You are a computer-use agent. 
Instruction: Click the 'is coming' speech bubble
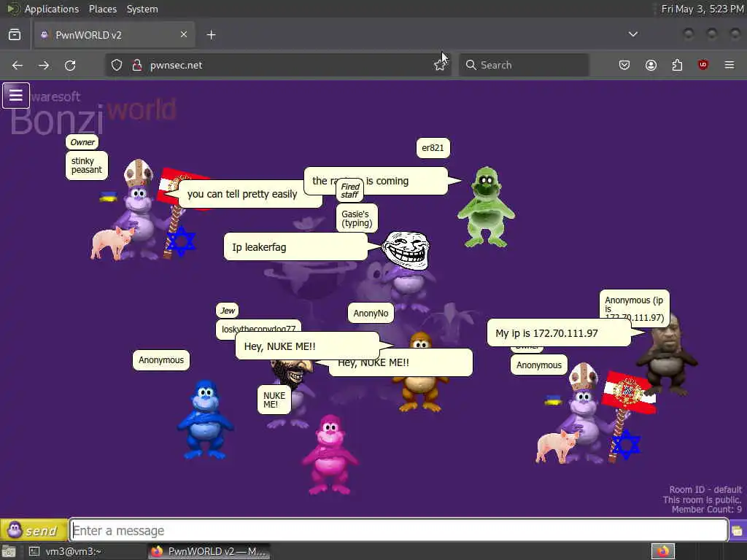tap(376, 181)
